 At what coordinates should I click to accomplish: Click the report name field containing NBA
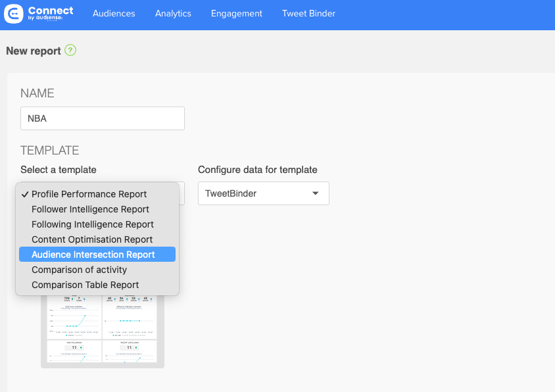pyautogui.click(x=103, y=118)
